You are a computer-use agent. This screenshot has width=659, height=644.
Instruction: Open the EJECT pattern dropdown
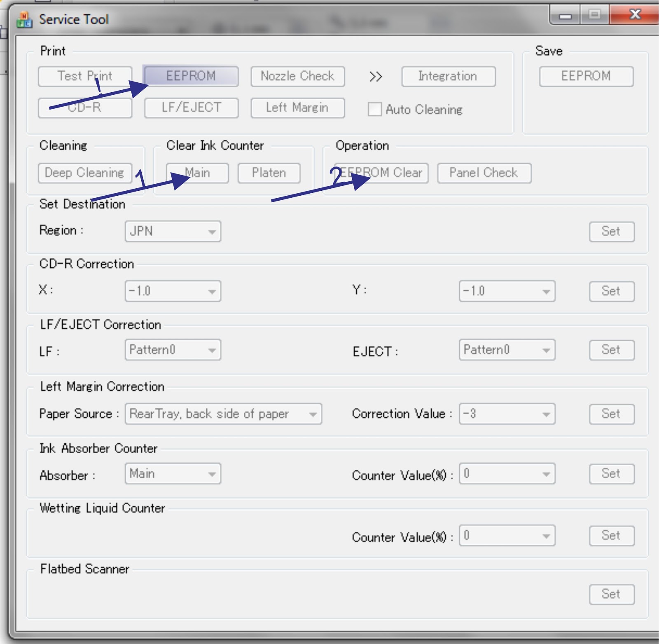pos(507,350)
